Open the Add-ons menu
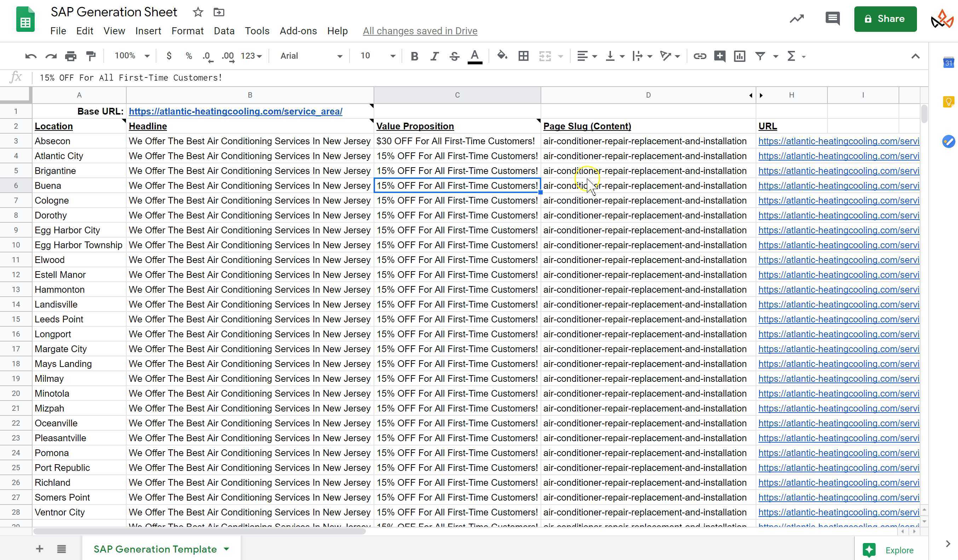Viewport: 958px width, 560px height. click(298, 31)
